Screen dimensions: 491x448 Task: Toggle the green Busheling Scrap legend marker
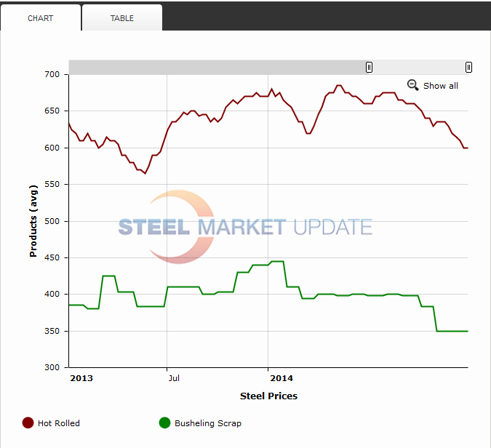(x=164, y=423)
